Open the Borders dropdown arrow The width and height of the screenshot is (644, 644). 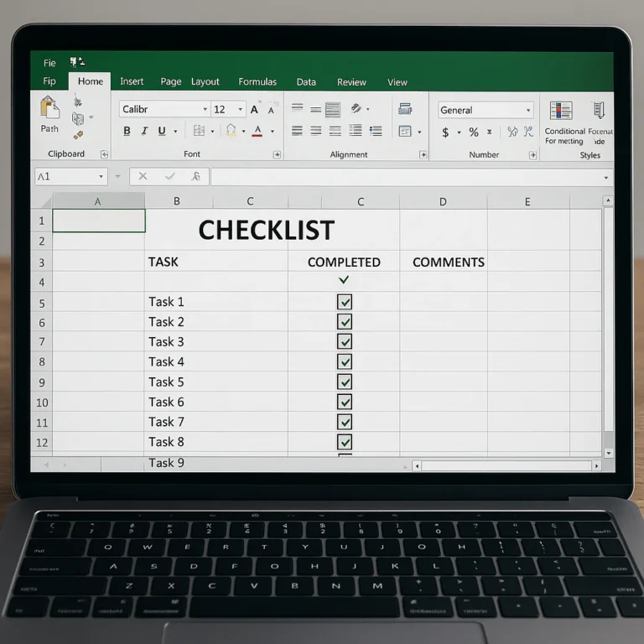tap(212, 132)
